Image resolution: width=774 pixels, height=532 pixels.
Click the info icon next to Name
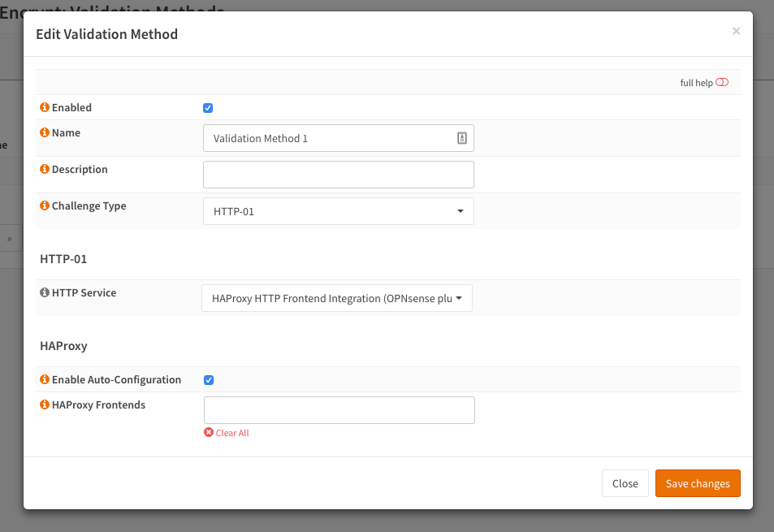pos(45,133)
